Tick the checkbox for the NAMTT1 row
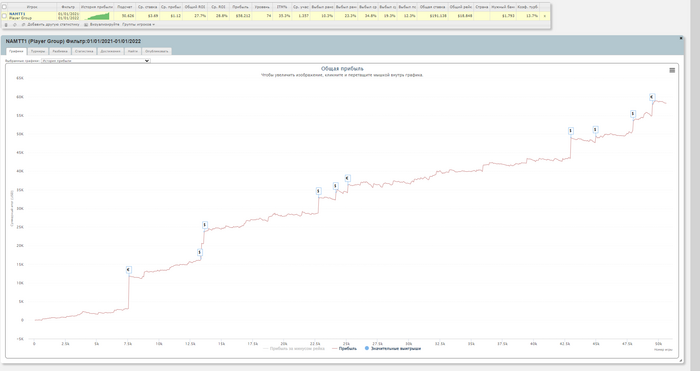This screenshot has height=371, width=700. pyautogui.click(x=4, y=16)
